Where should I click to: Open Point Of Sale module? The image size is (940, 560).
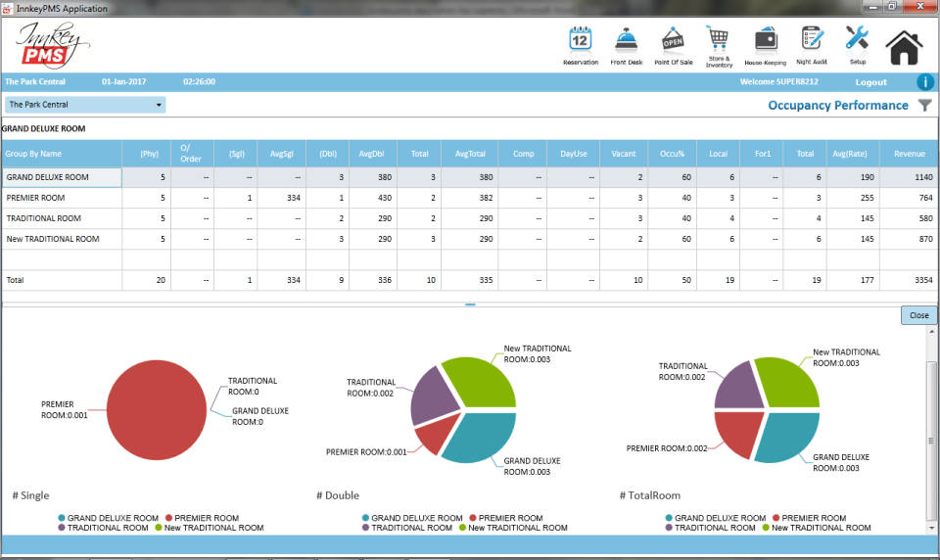(673, 41)
